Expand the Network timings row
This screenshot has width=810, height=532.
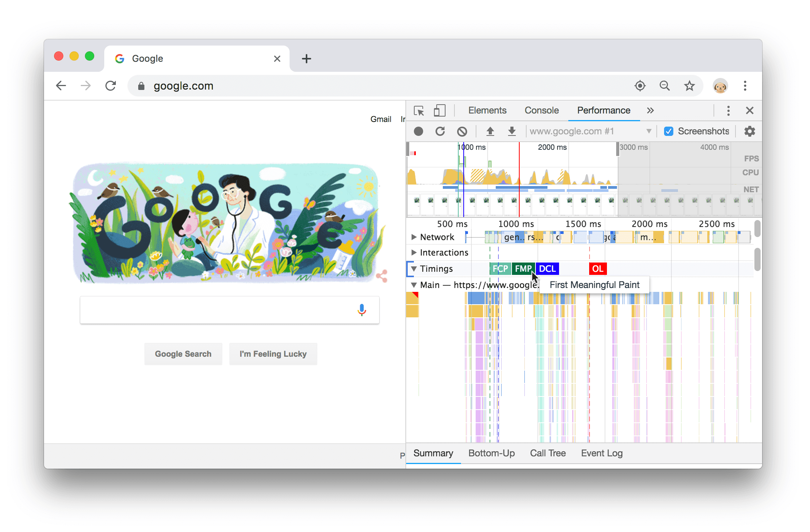414,236
